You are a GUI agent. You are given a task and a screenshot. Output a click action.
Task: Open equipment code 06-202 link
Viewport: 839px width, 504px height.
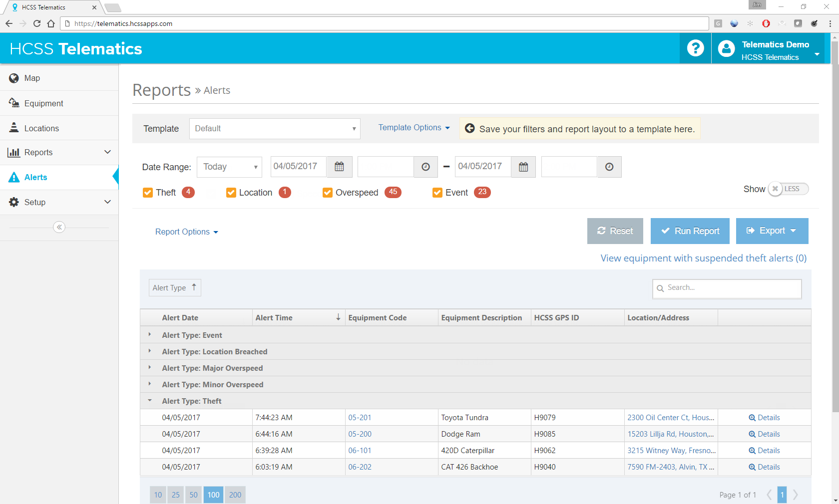pyautogui.click(x=360, y=467)
